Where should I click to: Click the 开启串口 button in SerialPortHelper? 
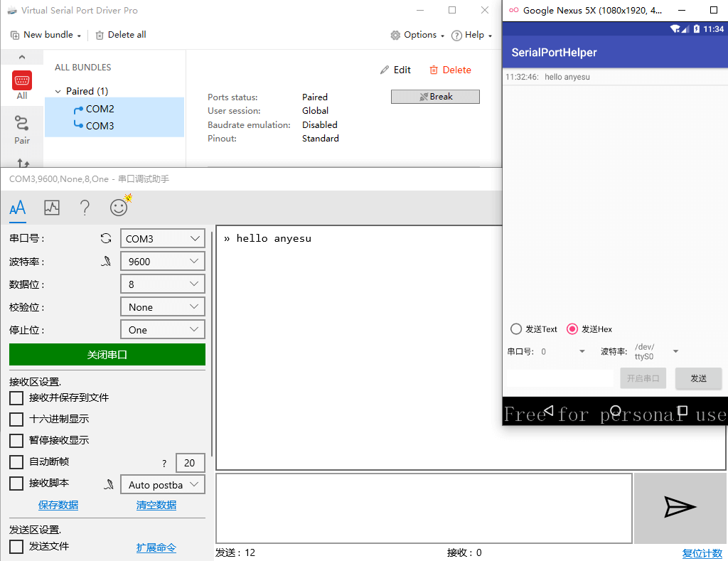pyautogui.click(x=643, y=378)
